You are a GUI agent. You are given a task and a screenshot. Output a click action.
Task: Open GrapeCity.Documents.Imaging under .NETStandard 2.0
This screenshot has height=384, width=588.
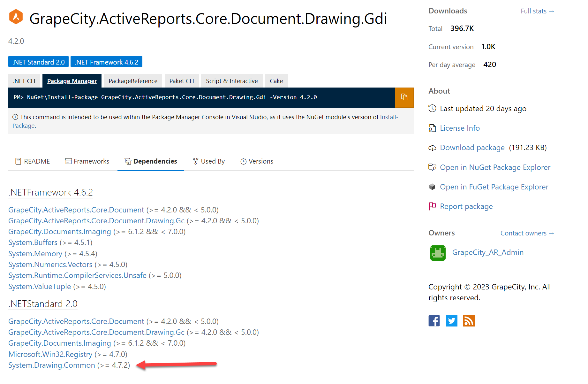coord(60,343)
